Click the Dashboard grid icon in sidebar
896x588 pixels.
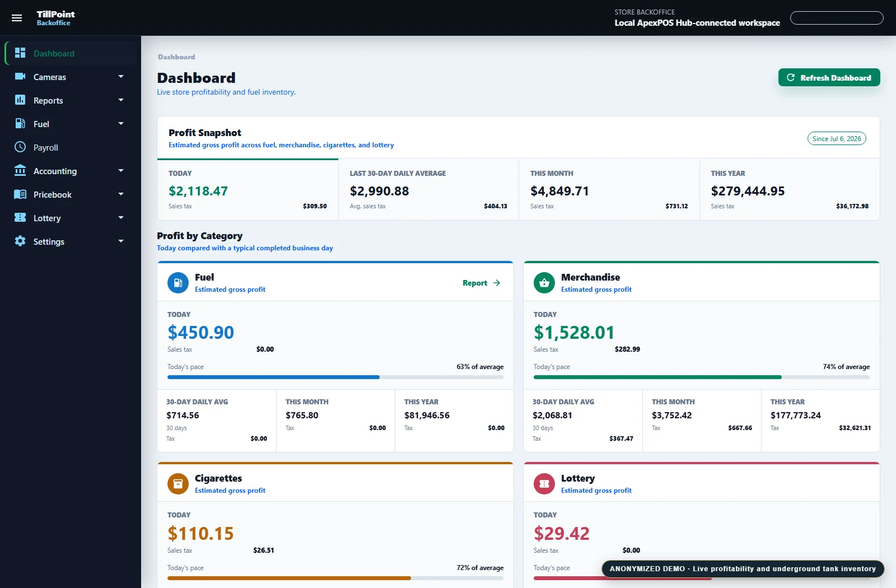[x=20, y=53]
